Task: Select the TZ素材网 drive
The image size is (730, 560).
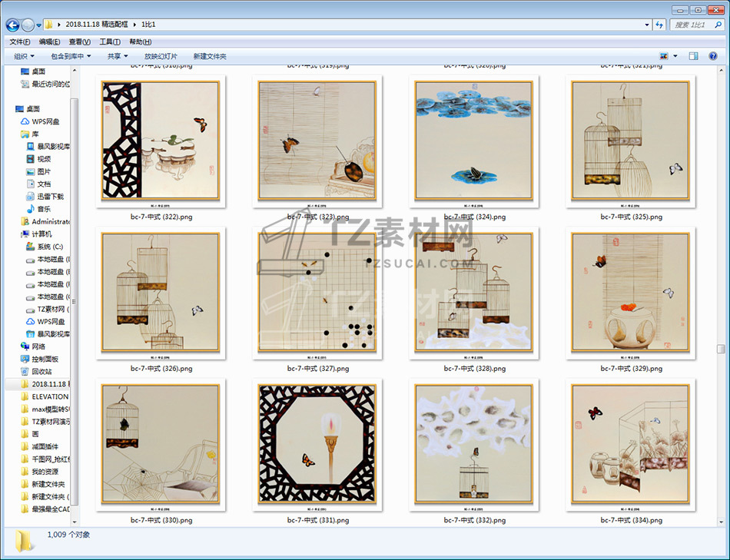Action: (x=48, y=310)
